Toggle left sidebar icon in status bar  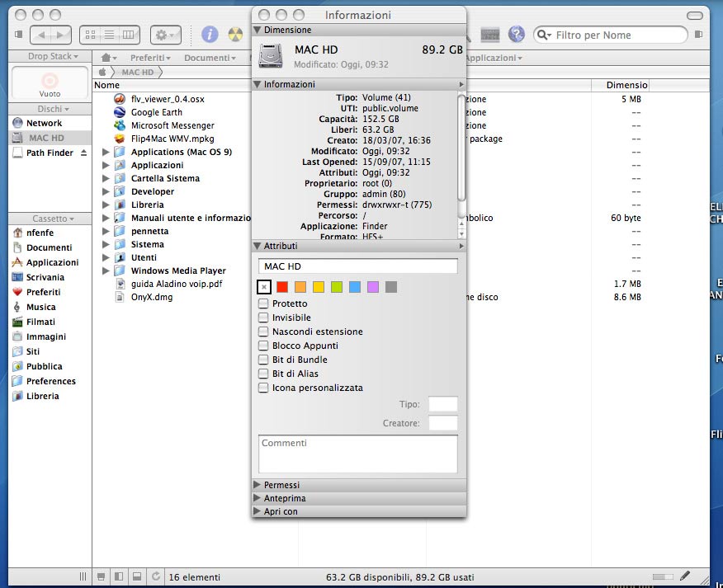click(119, 576)
